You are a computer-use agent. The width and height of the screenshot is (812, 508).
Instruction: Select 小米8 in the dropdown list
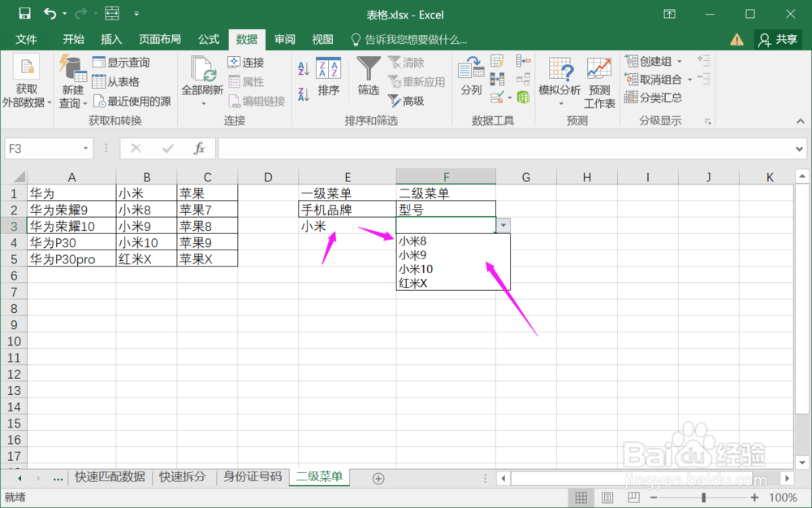point(453,241)
